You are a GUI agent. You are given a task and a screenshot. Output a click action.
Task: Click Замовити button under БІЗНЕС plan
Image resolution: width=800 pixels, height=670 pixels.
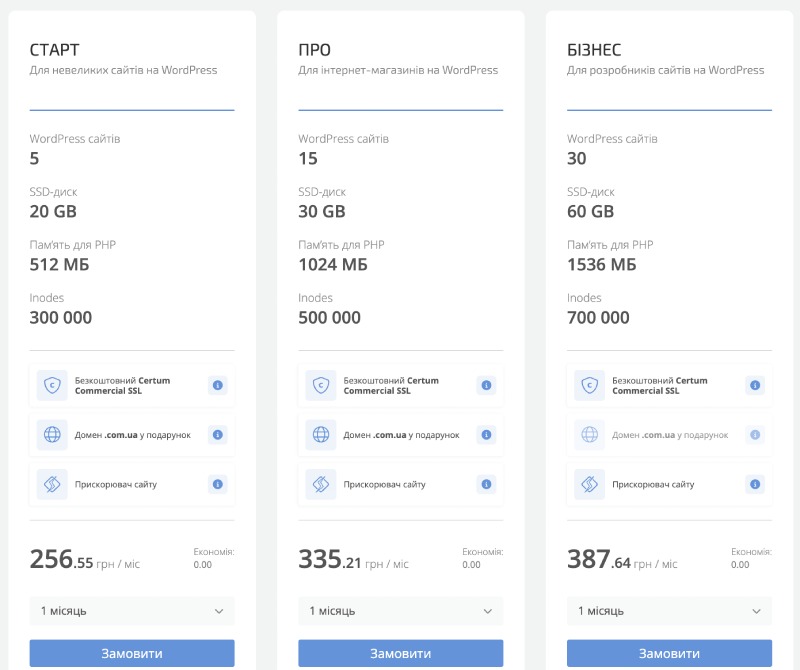(668, 652)
